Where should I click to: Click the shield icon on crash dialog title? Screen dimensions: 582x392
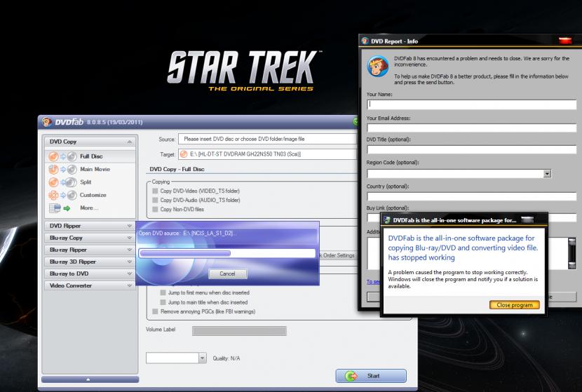386,220
